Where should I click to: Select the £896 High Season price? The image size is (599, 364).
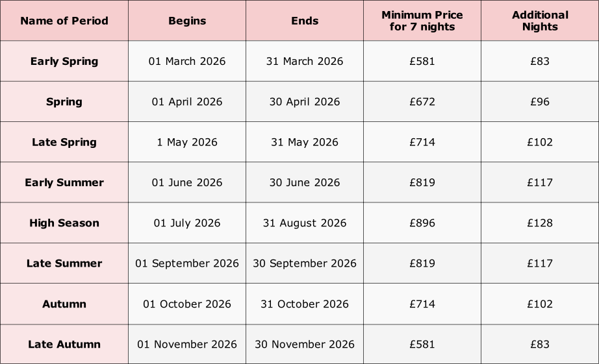pyautogui.click(x=422, y=223)
